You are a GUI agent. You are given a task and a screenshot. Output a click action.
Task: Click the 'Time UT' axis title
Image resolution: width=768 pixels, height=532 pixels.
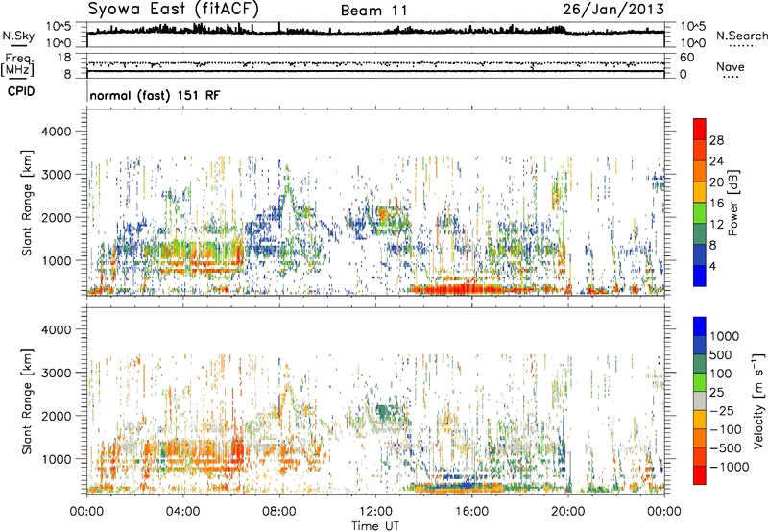(x=375, y=526)
